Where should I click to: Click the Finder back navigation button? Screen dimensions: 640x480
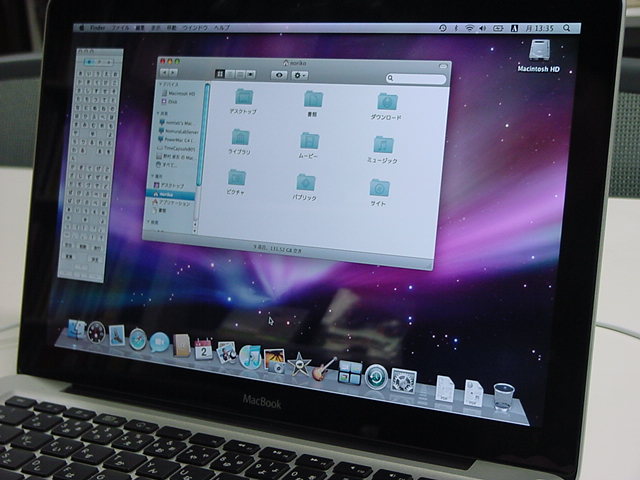163,74
